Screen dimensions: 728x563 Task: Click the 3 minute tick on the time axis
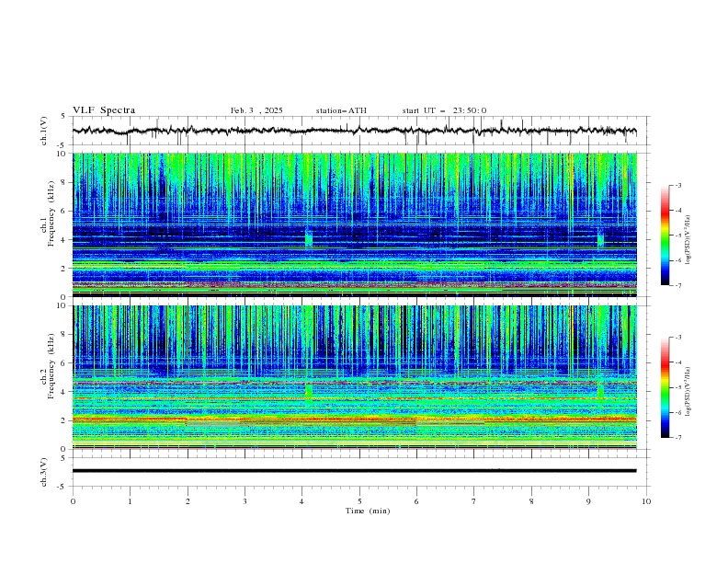tap(245, 501)
